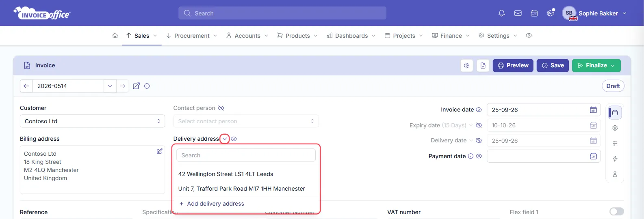Toggle Invoice date visibility eye
This screenshot has width=644, height=219.
click(x=479, y=110)
